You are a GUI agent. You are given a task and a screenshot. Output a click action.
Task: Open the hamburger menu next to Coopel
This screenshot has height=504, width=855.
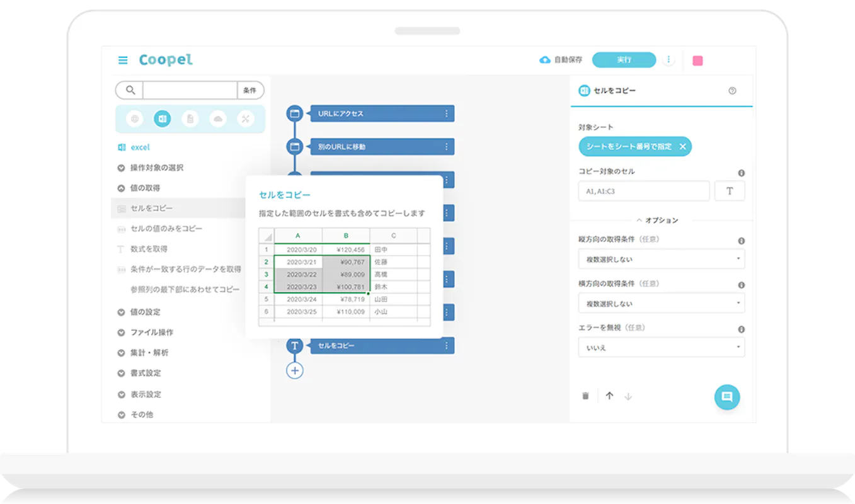coord(123,60)
